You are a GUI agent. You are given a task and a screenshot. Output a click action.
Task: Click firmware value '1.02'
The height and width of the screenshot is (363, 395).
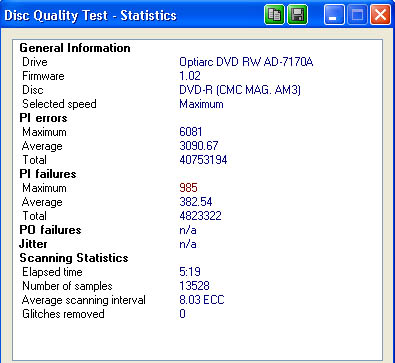click(x=190, y=76)
